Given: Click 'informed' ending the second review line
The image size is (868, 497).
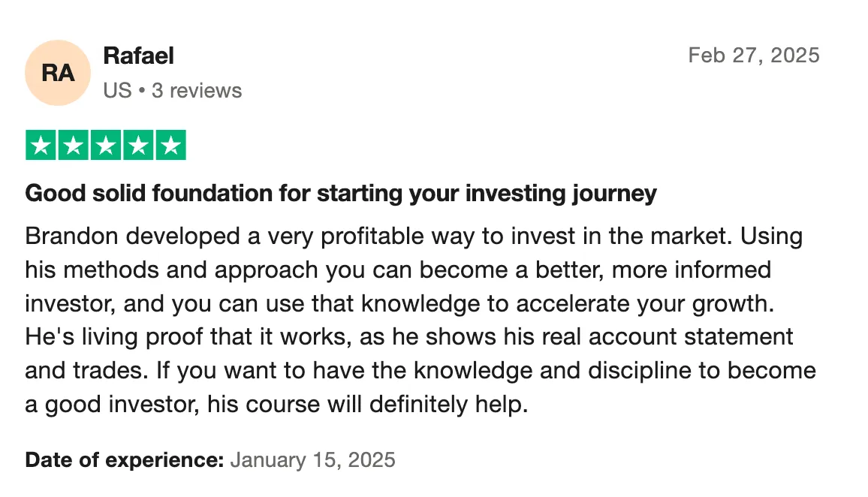Looking at the screenshot, I should (722, 270).
